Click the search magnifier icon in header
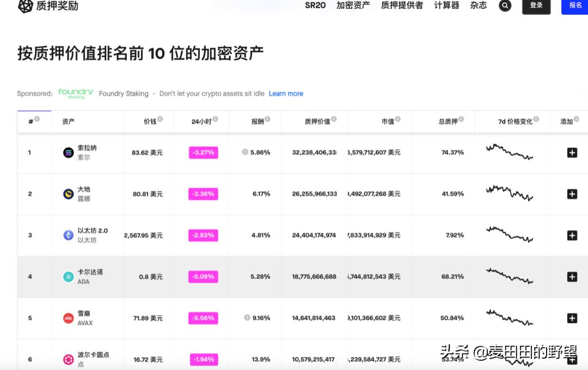The height and width of the screenshot is (370, 588). [505, 5]
